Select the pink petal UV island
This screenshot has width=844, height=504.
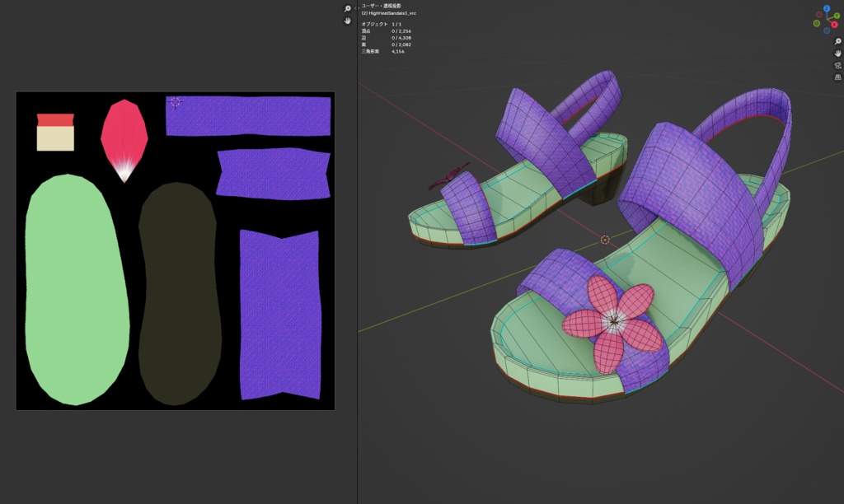click(x=124, y=133)
